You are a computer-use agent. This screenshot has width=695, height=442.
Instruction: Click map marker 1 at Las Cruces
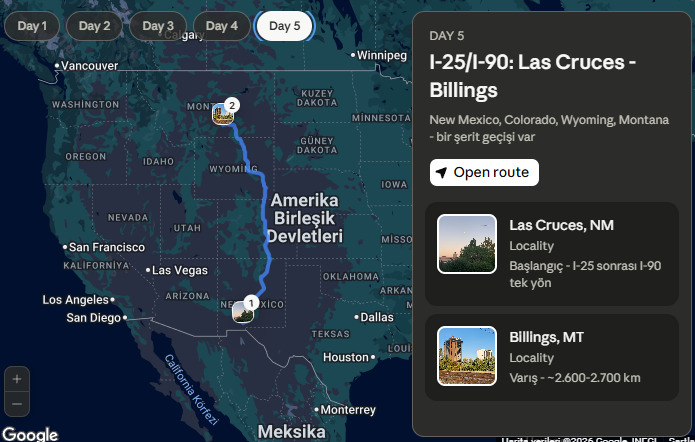click(x=243, y=312)
